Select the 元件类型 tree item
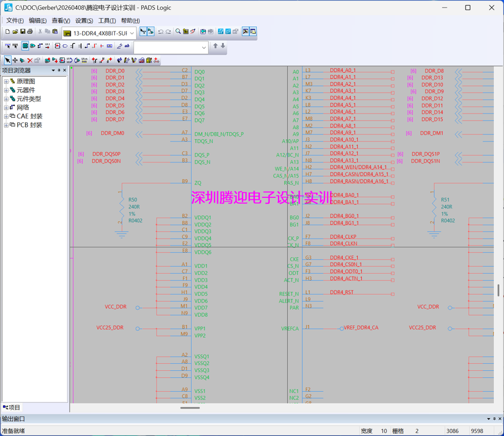 pyautogui.click(x=29, y=99)
